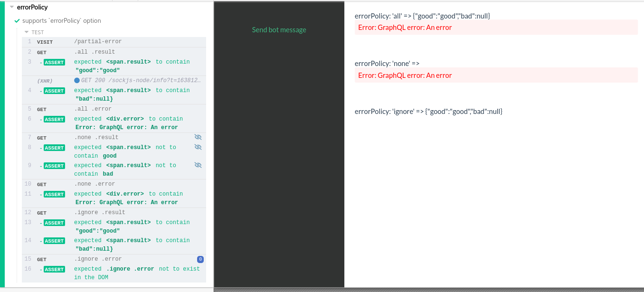This screenshot has height=292, width=644.
Task: Open the supports errorPolicy option test
Action: click(x=62, y=20)
